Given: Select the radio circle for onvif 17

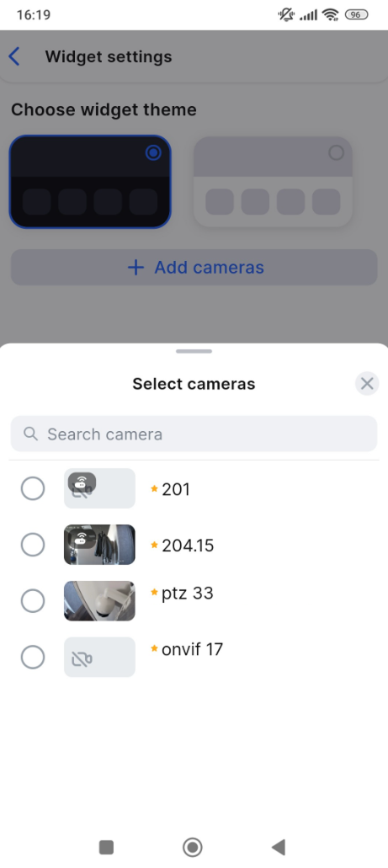Looking at the screenshot, I should [33, 657].
